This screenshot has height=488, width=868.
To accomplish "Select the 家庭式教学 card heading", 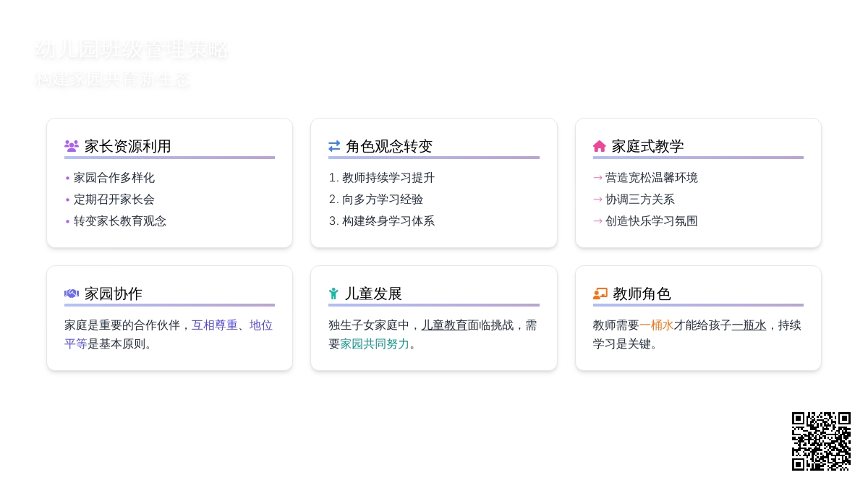I will pyautogui.click(x=648, y=146).
